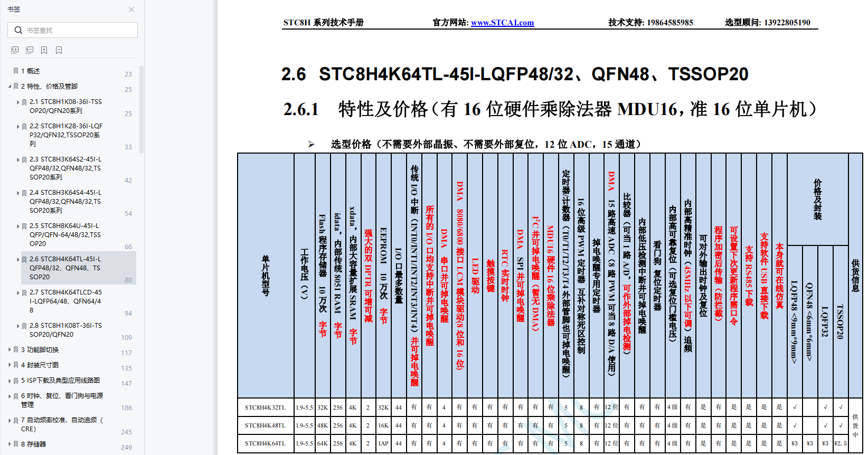Click the expand all bookmarks icon
The height and width of the screenshot is (455, 868).
click(x=15, y=50)
